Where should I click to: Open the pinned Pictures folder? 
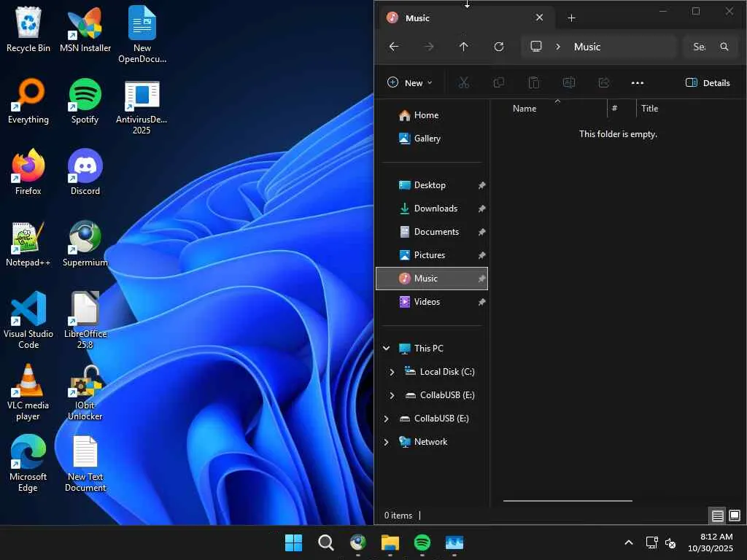(x=432, y=255)
